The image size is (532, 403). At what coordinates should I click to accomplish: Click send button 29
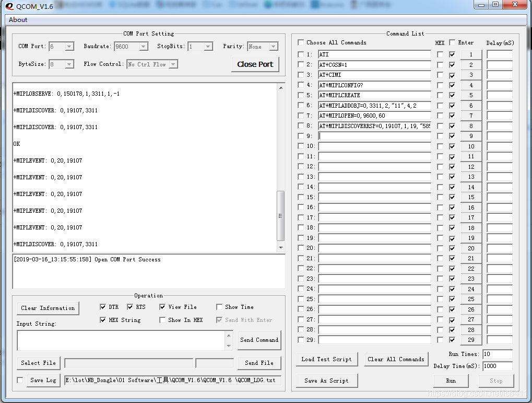(x=471, y=340)
